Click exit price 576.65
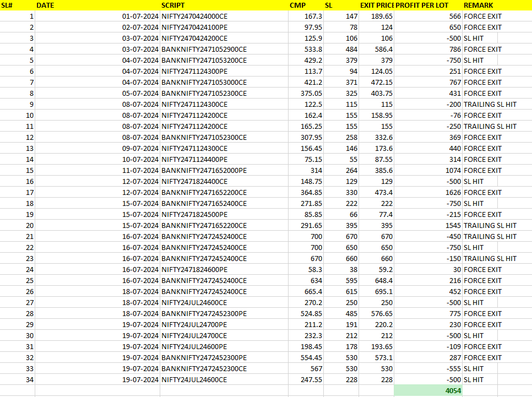 376,313
